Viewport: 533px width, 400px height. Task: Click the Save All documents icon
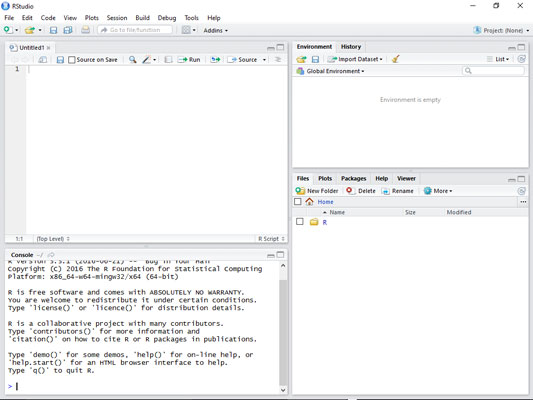click(68, 30)
